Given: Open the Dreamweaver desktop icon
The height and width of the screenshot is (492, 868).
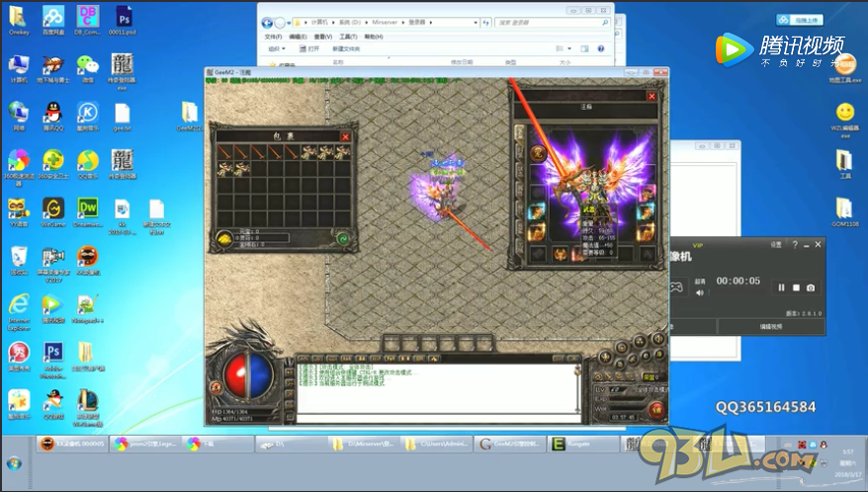Looking at the screenshot, I should 87,212.
